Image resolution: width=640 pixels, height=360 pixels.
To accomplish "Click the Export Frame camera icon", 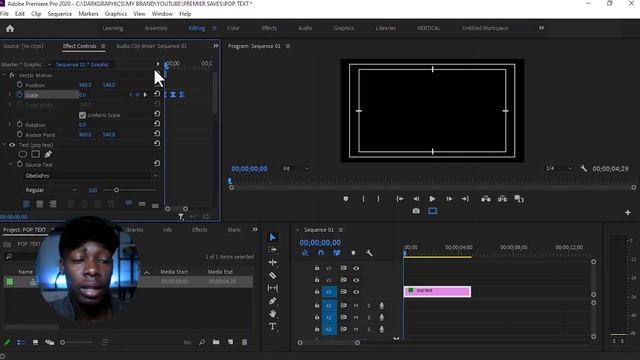I will coord(416,211).
